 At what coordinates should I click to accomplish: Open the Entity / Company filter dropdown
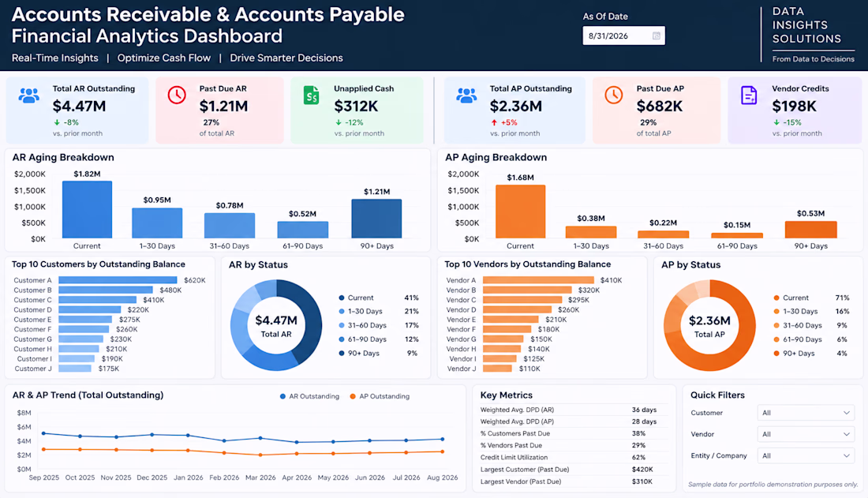[x=806, y=456]
